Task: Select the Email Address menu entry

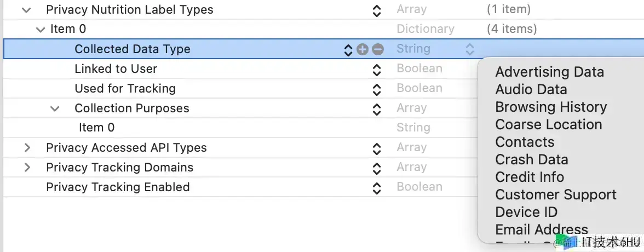Action: [x=541, y=230]
